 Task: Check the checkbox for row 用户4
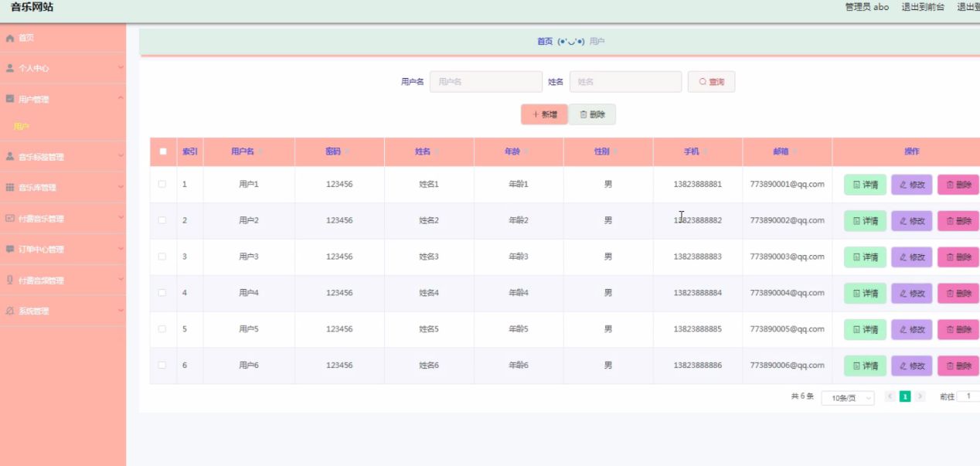click(x=162, y=293)
